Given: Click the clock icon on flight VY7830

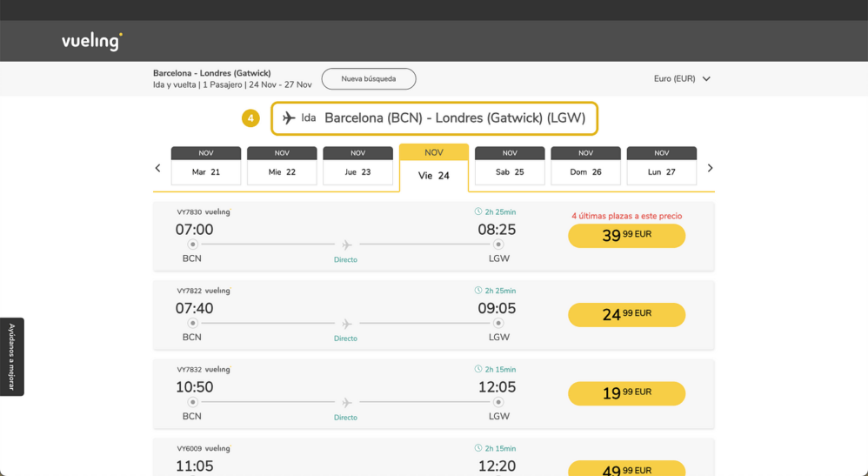Looking at the screenshot, I should pos(478,211).
